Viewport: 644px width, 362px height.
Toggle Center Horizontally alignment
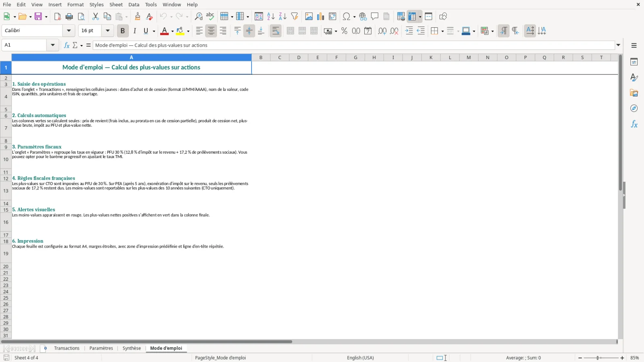coord(211,31)
